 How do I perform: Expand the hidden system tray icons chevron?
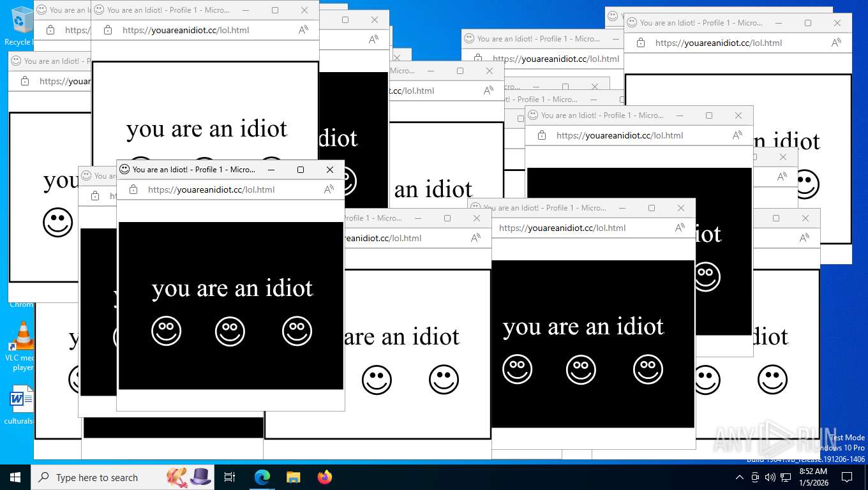(x=740, y=477)
